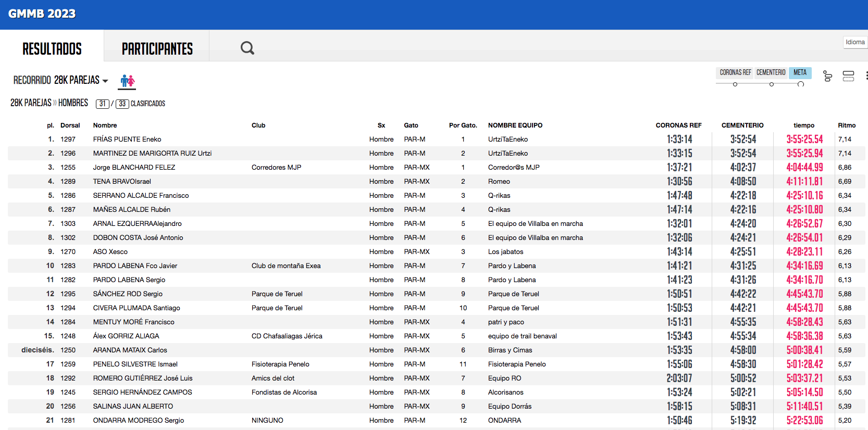
Task: Click runner name FRÍAS PUENTE Eneko
Action: [127, 140]
